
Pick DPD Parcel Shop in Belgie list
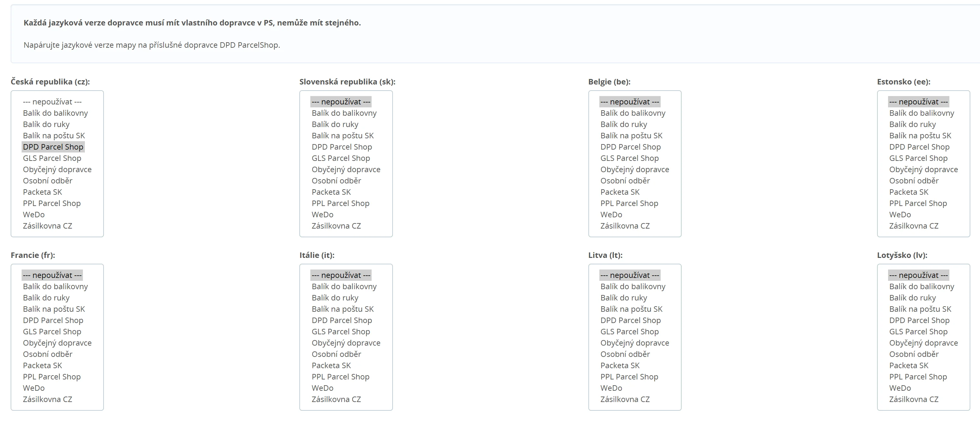pyautogui.click(x=630, y=147)
